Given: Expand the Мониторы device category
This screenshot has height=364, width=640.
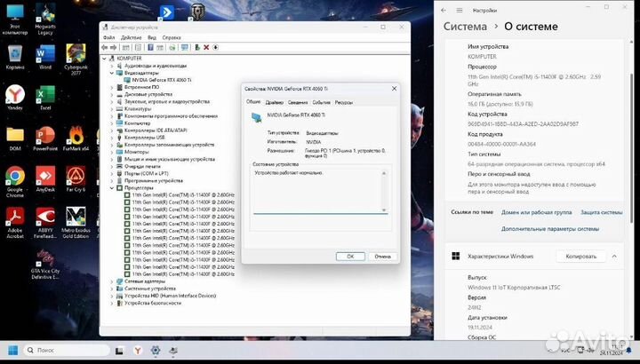Looking at the screenshot, I should 112,152.
